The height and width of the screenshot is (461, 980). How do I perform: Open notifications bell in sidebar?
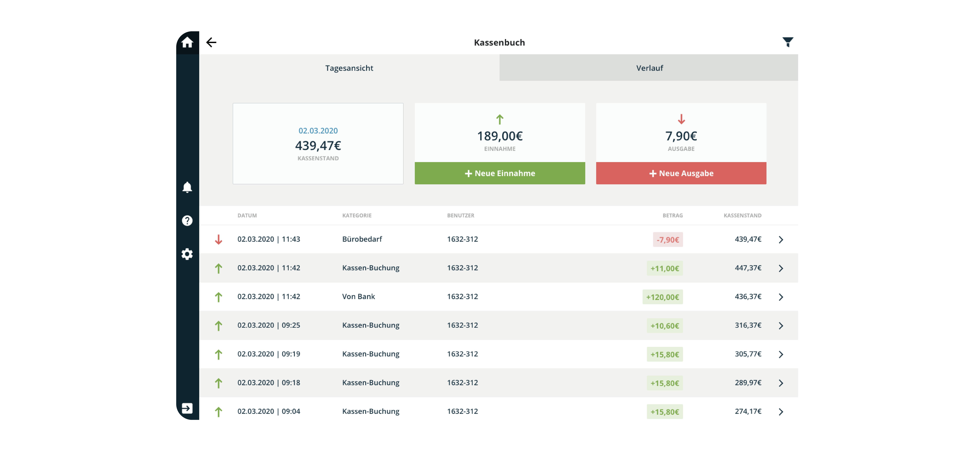click(x=187, y=187)
